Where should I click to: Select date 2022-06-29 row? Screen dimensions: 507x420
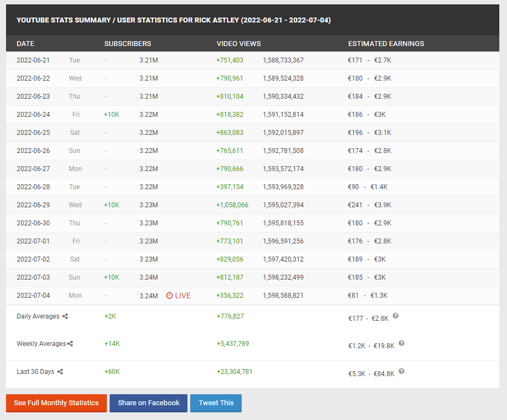click(253, 205)
